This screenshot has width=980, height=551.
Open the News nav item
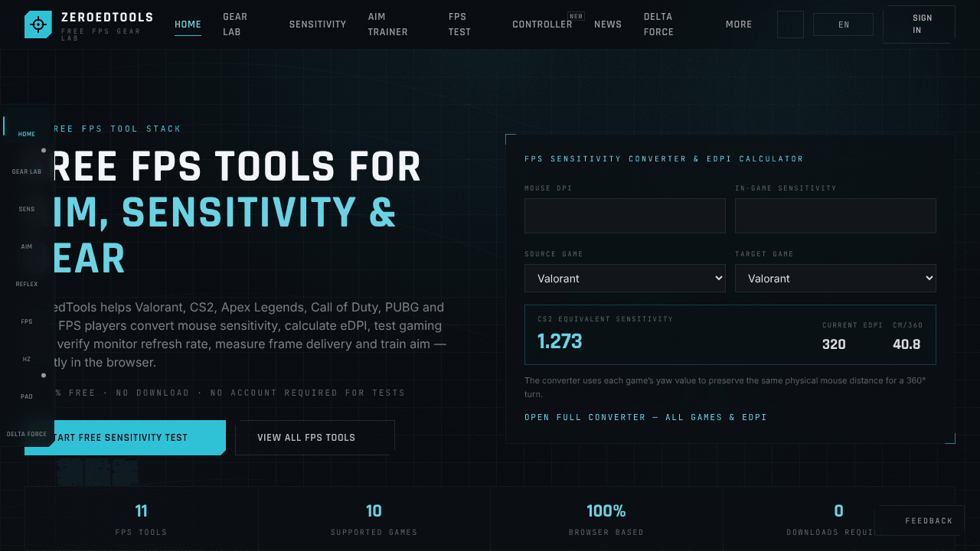point(608,24)
